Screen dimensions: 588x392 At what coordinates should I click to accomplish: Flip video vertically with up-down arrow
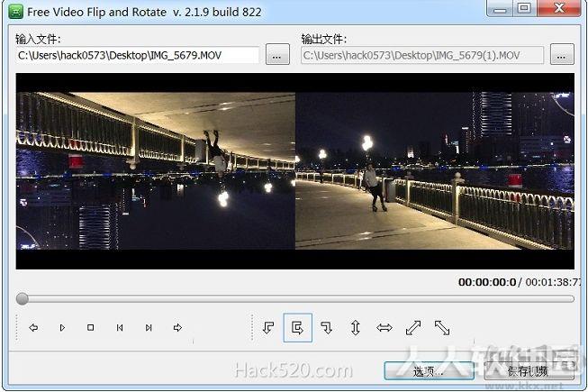point(356,327)
